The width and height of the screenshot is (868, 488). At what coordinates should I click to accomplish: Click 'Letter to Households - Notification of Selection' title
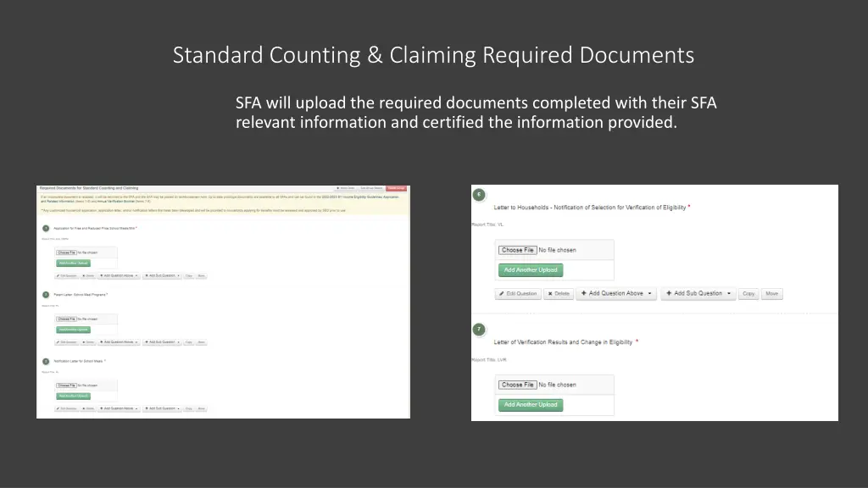coord(590,208)
